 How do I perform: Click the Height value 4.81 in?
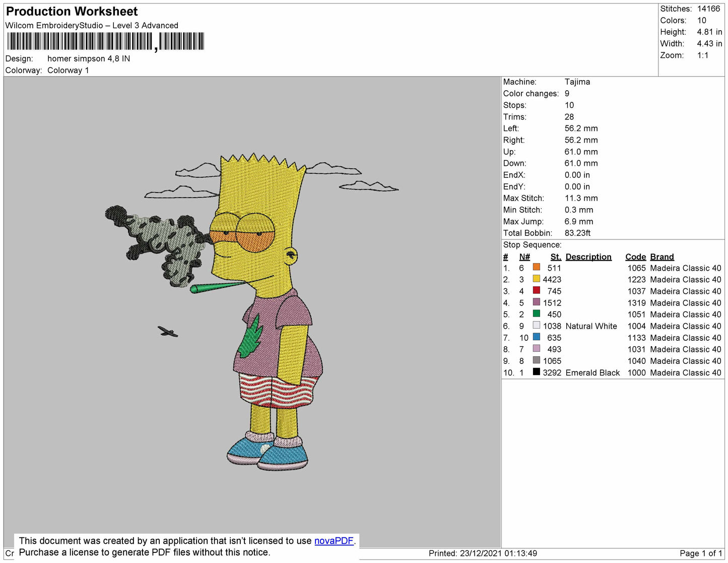709,32
